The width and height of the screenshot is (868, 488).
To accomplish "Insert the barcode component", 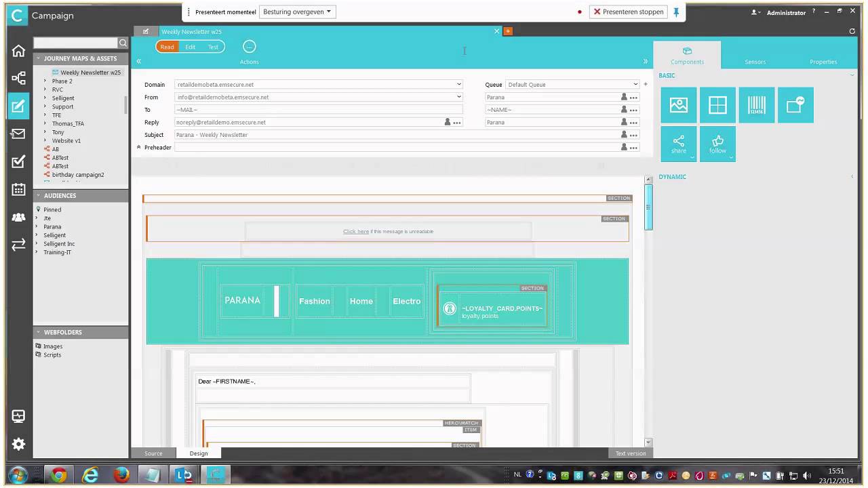I will (x=757, y=105).
